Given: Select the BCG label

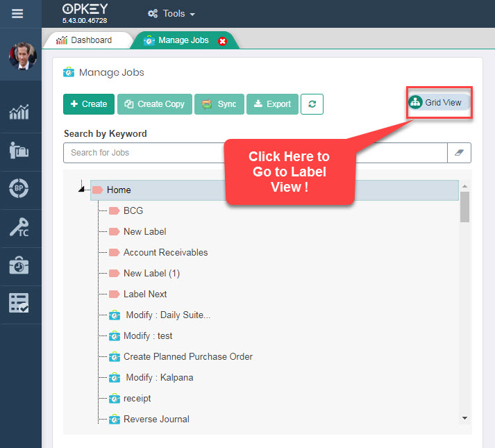Looking at the screenshot, I should point(133,210).
